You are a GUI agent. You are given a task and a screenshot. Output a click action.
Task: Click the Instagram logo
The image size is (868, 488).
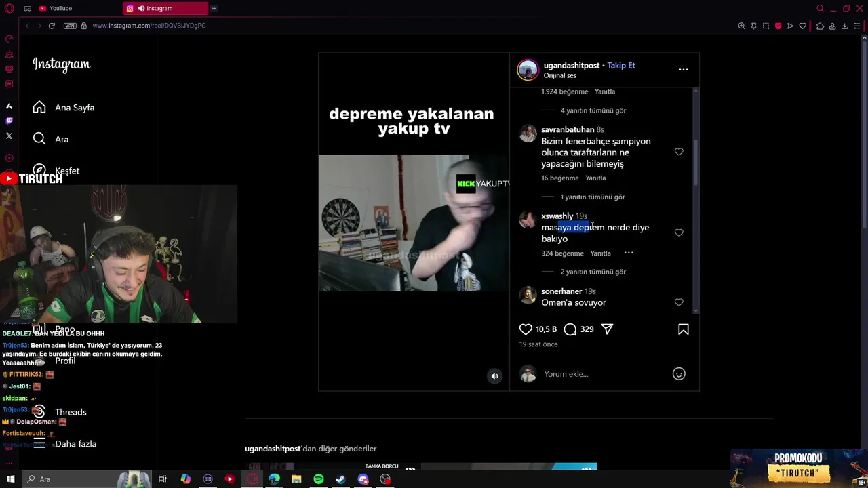[x=61, y=64]
